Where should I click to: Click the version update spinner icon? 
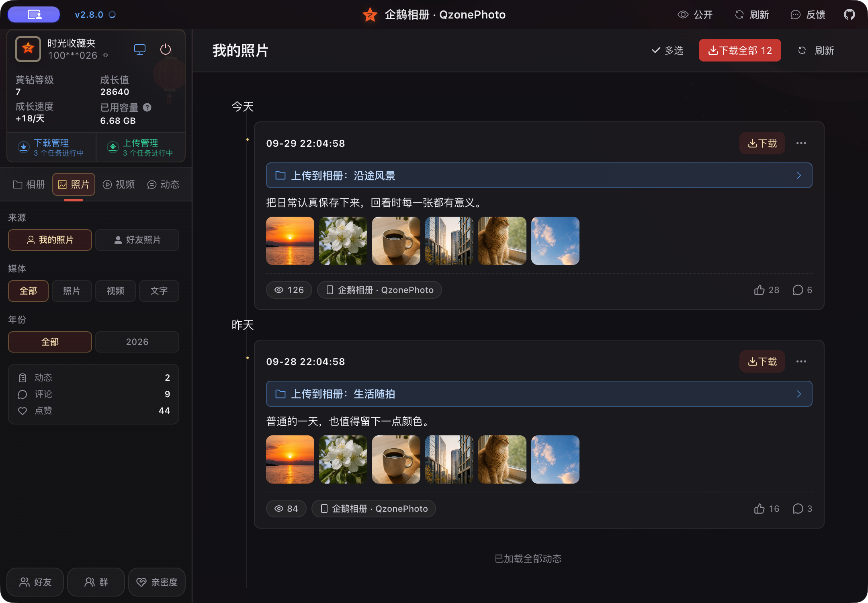coord(113,15)
